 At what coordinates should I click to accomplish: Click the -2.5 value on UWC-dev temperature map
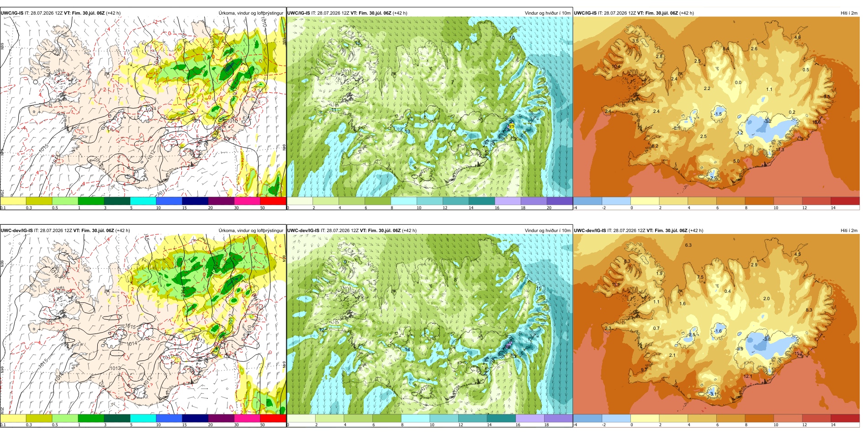691,335
